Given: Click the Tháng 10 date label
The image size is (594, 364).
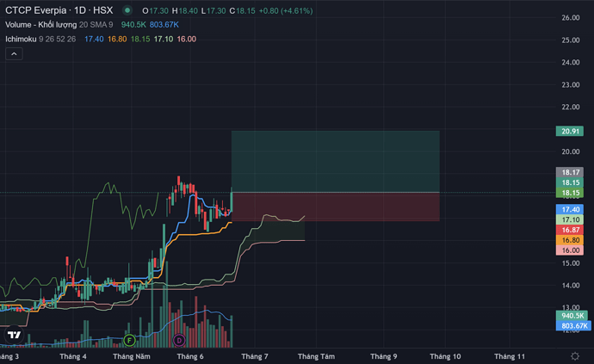Looking at the screenshot, I should (x=445, y=356).
